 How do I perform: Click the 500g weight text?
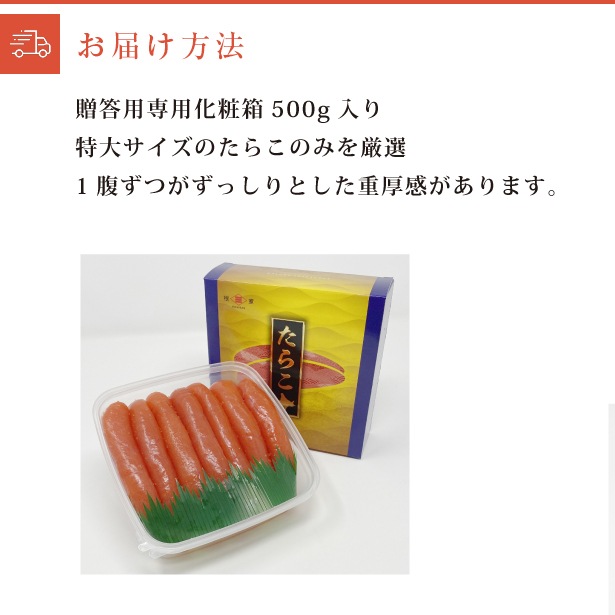click(x=301, y=111)
